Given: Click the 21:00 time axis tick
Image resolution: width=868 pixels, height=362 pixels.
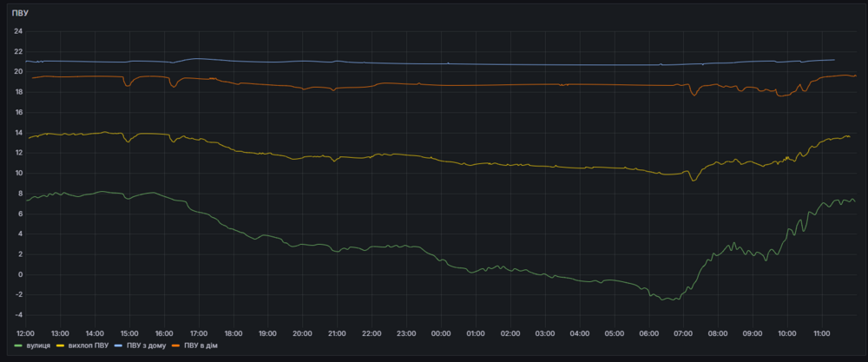Looking at the screenshot, I should pos(337,333).
